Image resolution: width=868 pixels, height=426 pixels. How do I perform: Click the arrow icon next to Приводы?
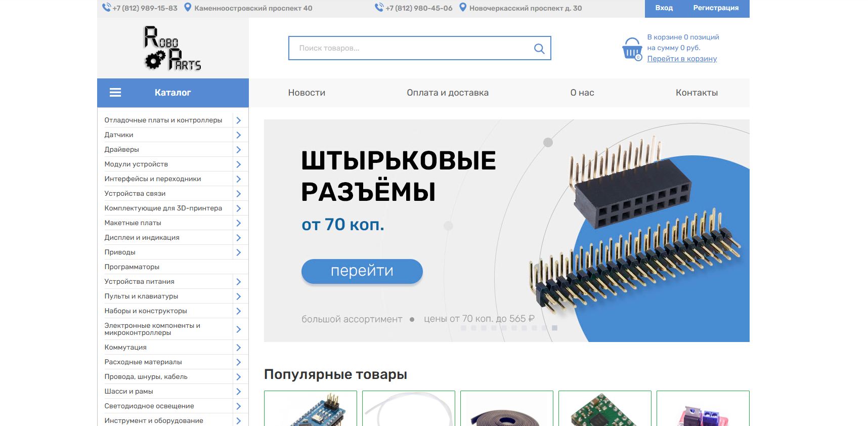click(x=239, y=252)
